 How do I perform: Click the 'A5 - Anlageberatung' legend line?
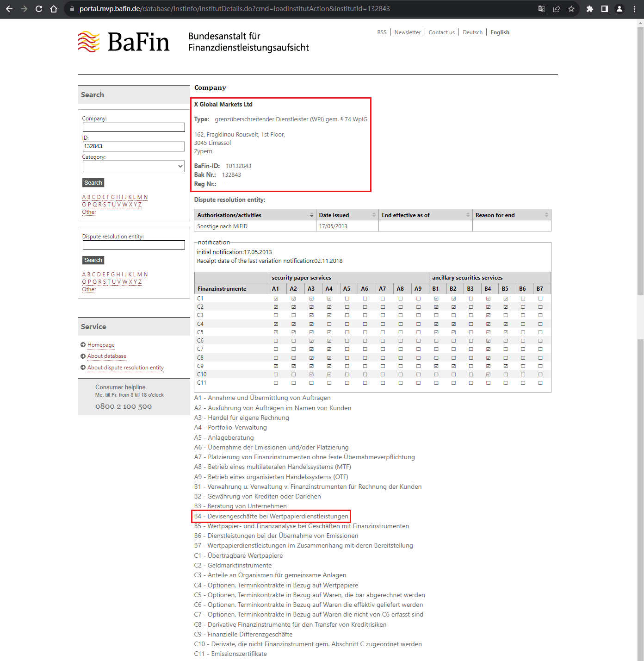224,437
